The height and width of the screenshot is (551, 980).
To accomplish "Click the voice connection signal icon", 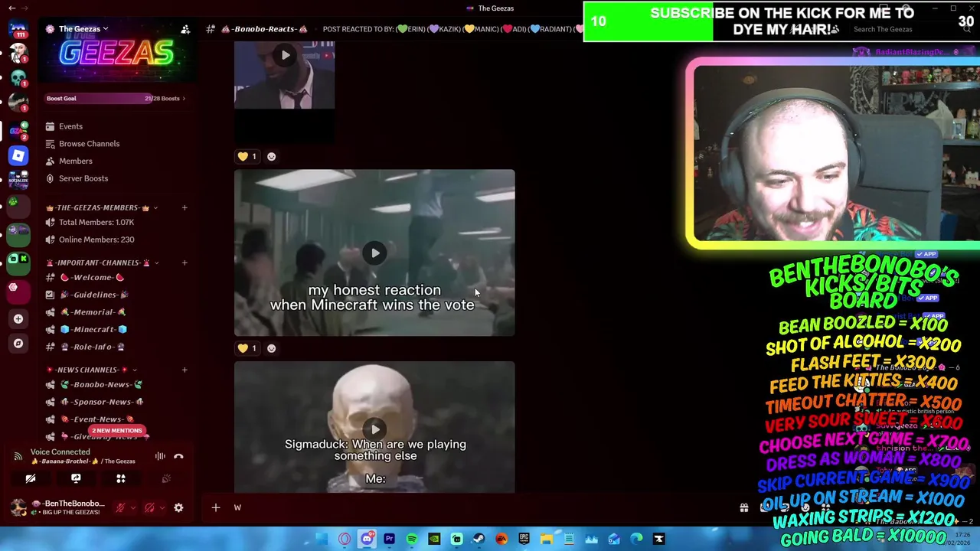I will (x=18, y=456).
